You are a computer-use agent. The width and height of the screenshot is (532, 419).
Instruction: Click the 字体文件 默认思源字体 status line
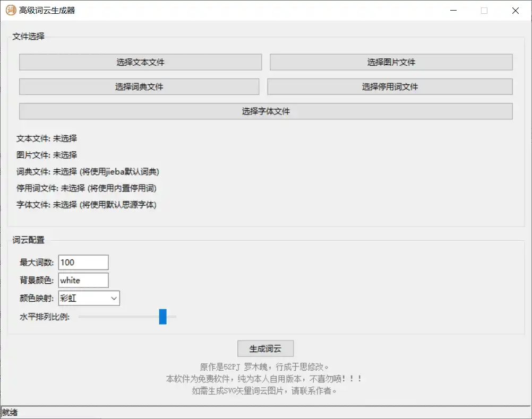click(87, 205)
